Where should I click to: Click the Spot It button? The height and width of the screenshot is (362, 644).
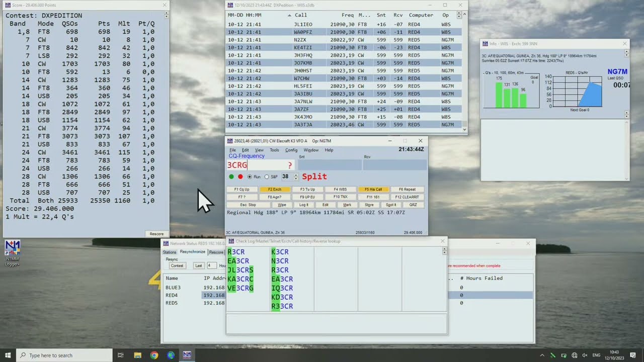(x=391, y=205)
